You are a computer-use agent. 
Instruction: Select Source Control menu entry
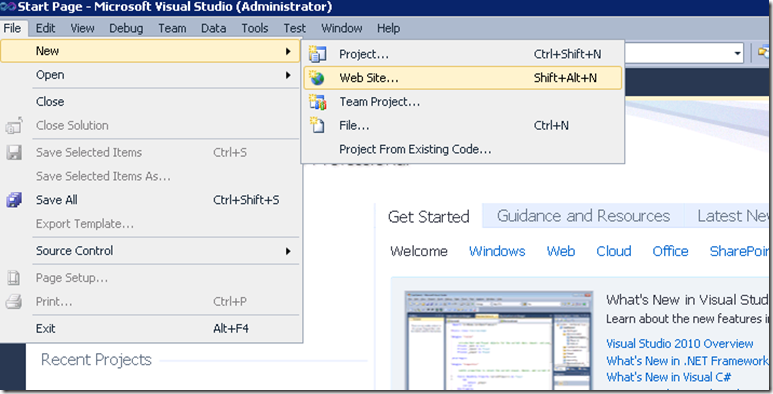tap(150, 251)
